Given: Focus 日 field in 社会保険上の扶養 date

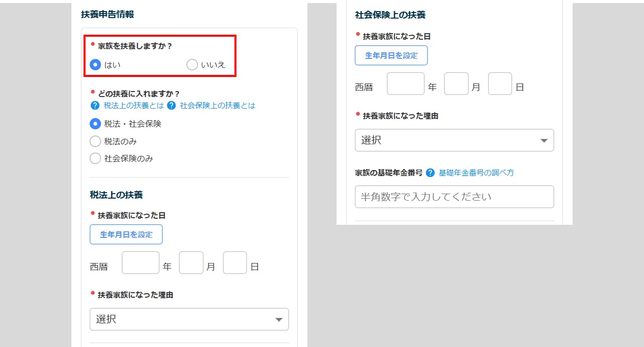Looking at the screenshot, I should pyautogui.click(x=500, y=83).
